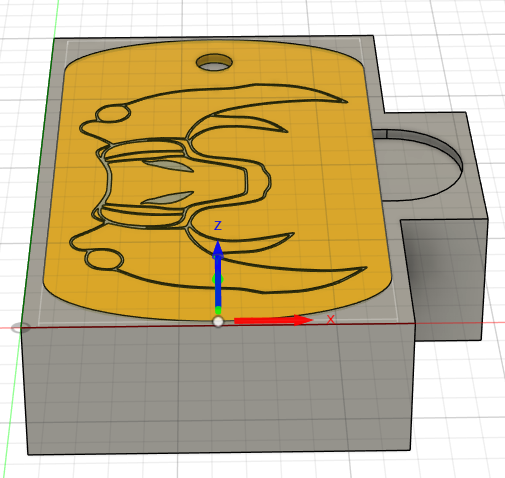This screenshot has height=478, width=505.
Task: Click the Z axis label
Action: 218,226
